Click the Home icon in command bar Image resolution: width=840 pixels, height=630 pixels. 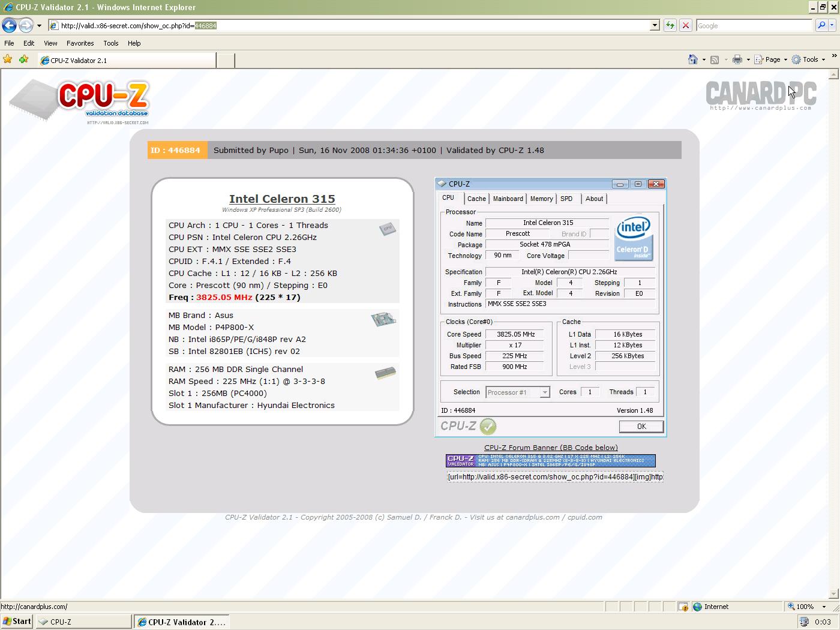(x=693, y=59)
